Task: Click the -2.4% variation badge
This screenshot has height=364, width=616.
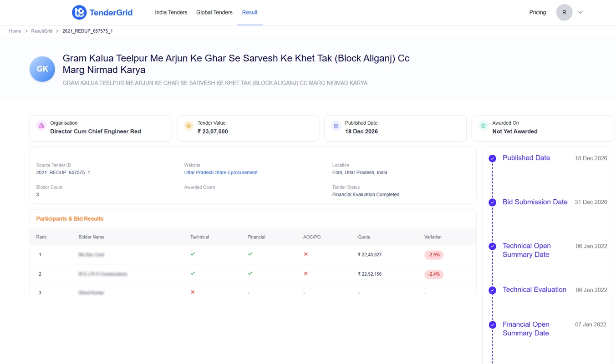Action: (434, 274)
